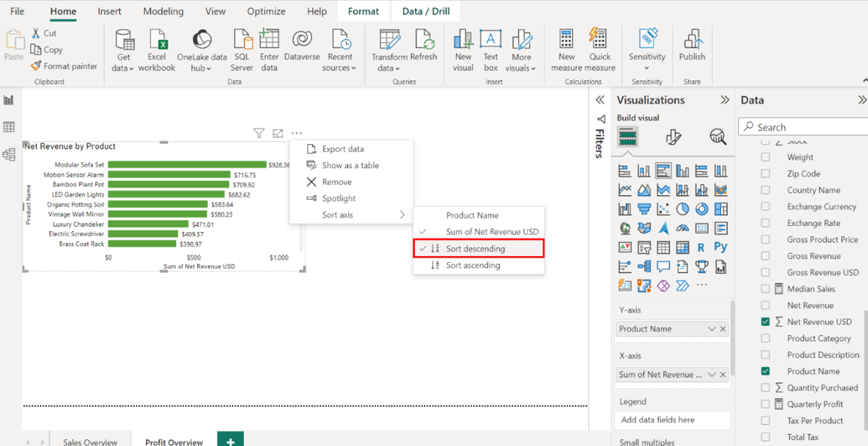
Task: Collapse the Visualizations pane
Action: [725, 100]
